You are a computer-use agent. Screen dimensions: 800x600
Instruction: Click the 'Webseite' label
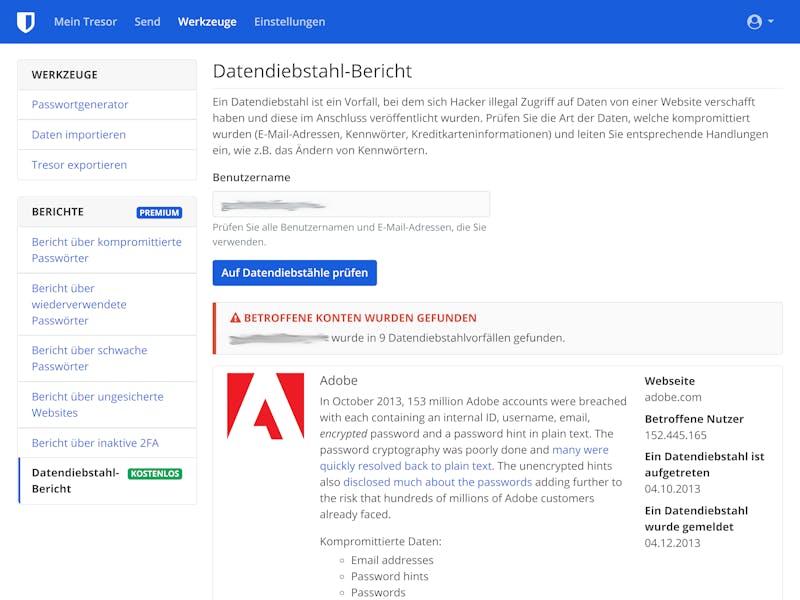pyautogui.click(x=669, y=381)
